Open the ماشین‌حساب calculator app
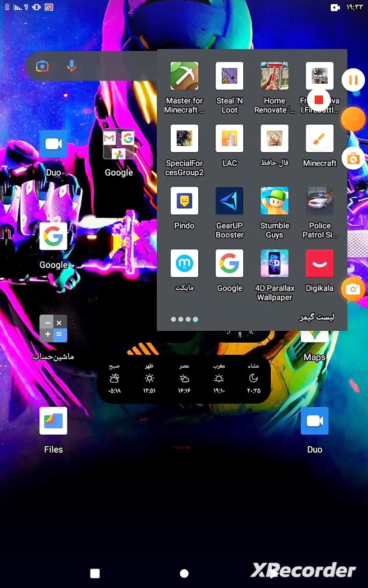The height and width of the screenshot is (588, 368). (54, 329)
